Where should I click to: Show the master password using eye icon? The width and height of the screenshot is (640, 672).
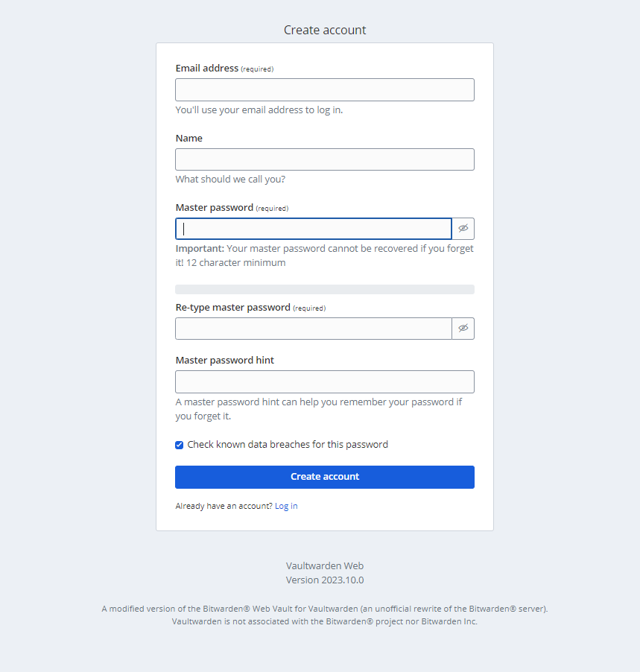463,229
